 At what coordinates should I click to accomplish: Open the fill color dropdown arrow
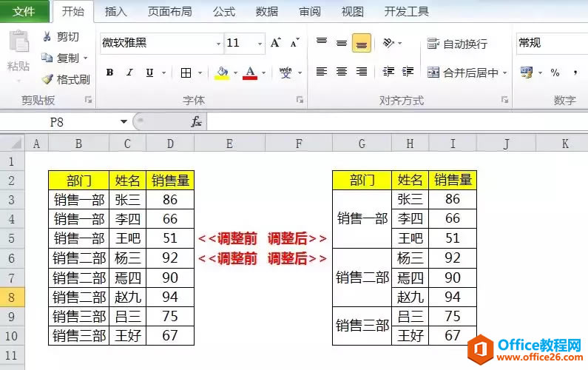[235, 73]
